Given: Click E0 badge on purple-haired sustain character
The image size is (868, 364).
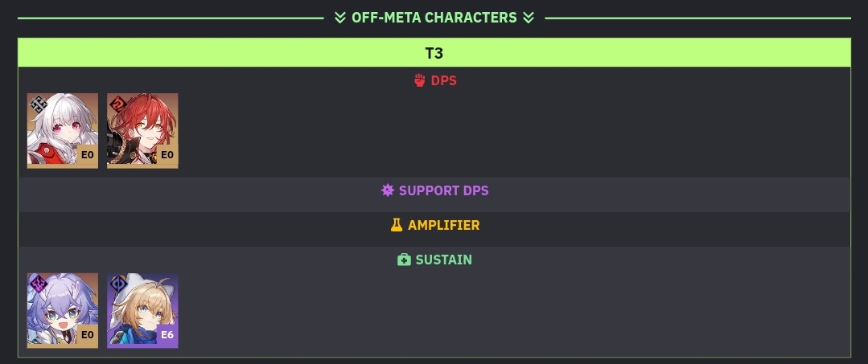Looking at the screenshot, I should (x=87, y=335).
